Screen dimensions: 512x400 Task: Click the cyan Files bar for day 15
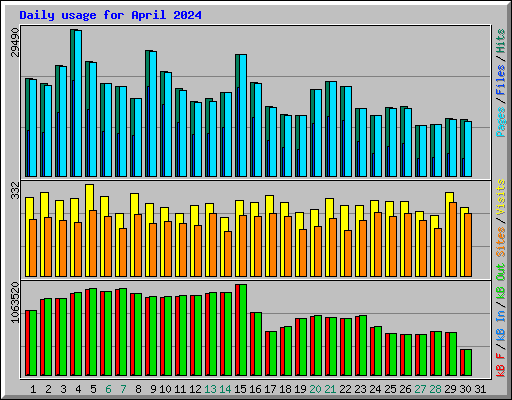point(243,115)
